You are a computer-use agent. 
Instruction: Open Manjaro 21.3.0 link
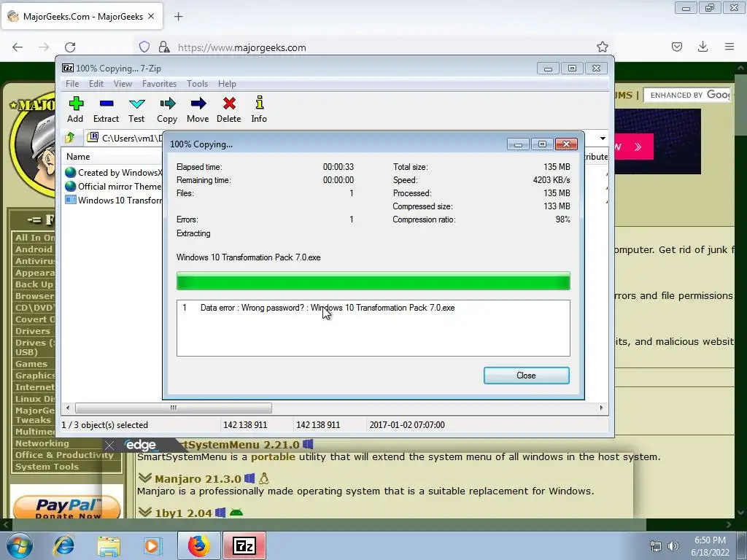(x=198, y=479)
